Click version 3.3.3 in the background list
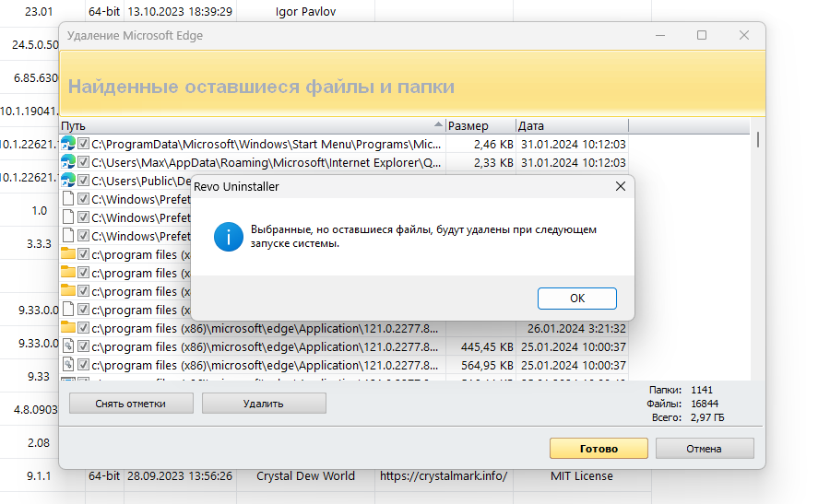 click(x=39, y=244)
